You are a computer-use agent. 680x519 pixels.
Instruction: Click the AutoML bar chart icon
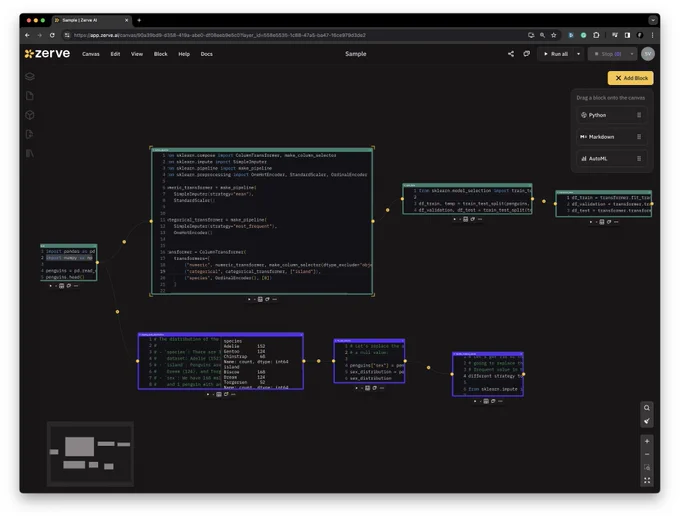coord(584,159)
